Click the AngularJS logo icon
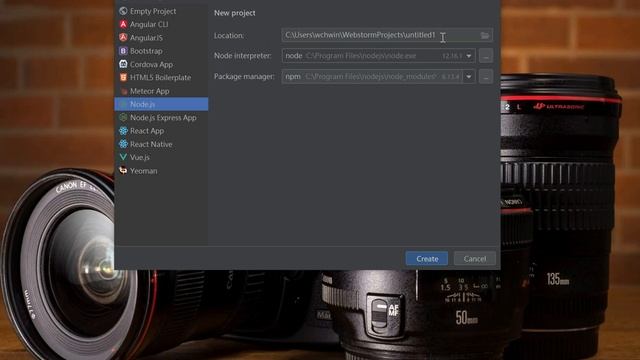Screen dimensions: 640x360 click(x=123, y=38)
